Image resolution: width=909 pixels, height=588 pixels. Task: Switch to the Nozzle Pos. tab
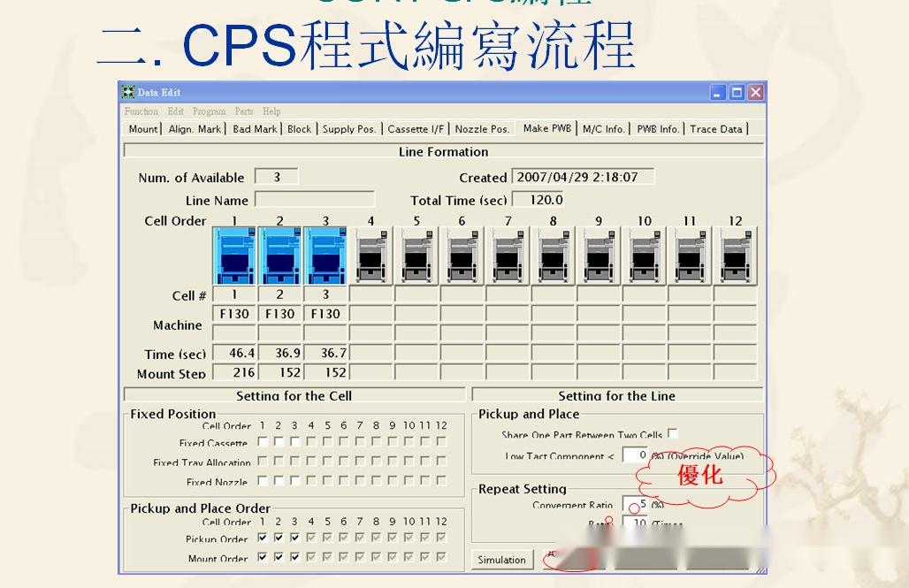pos(483,127)
